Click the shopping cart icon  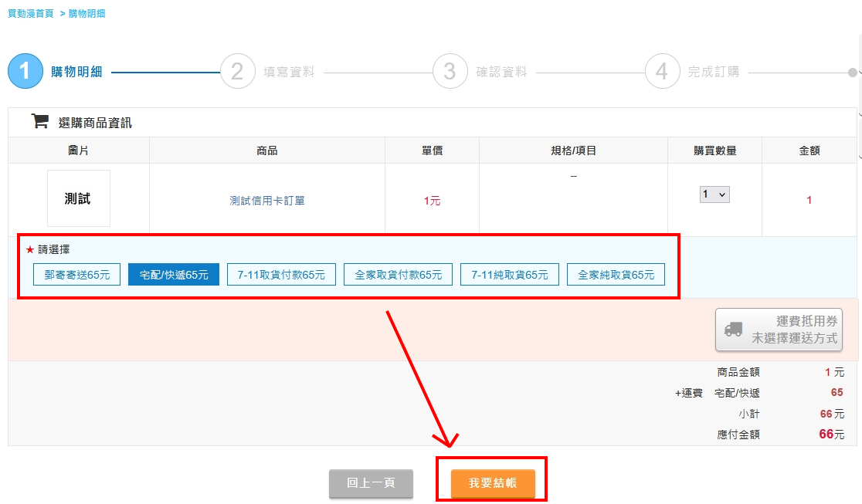[x=39, y=121]
